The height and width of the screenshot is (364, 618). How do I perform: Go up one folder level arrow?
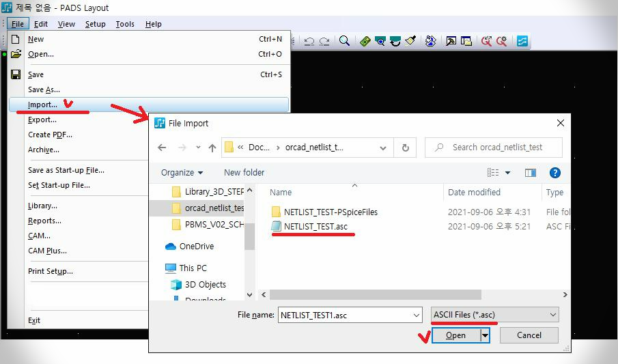coord(212,148)
